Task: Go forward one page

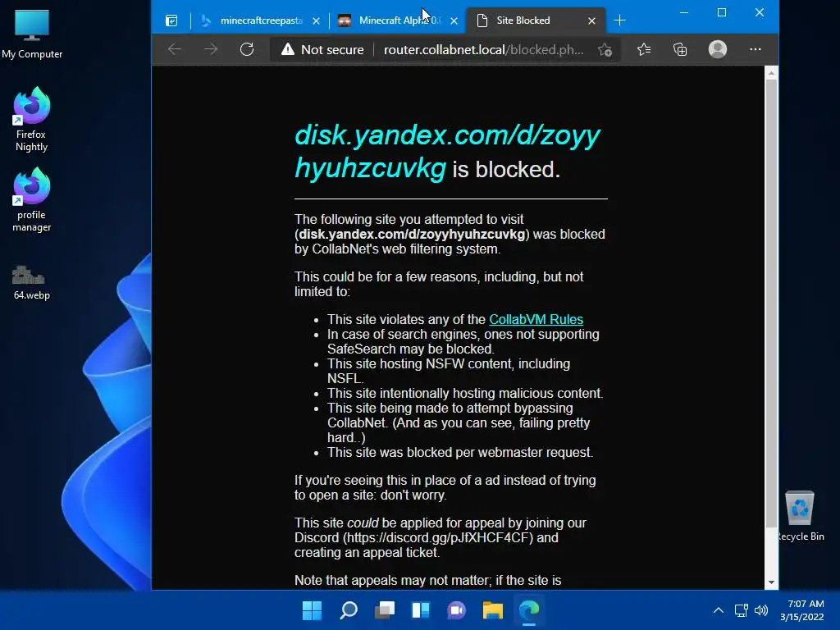Action: (x=211, y=49)
